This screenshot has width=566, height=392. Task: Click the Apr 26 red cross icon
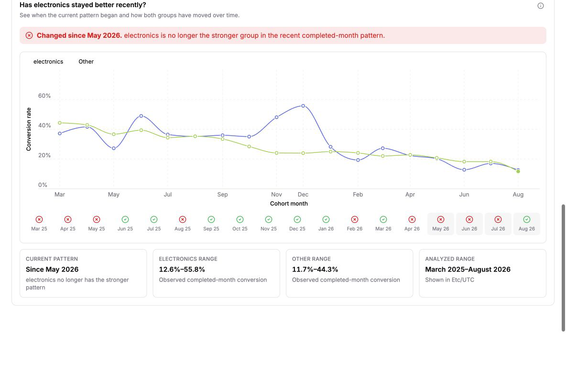pyautogui.click(x=412, y=219)
